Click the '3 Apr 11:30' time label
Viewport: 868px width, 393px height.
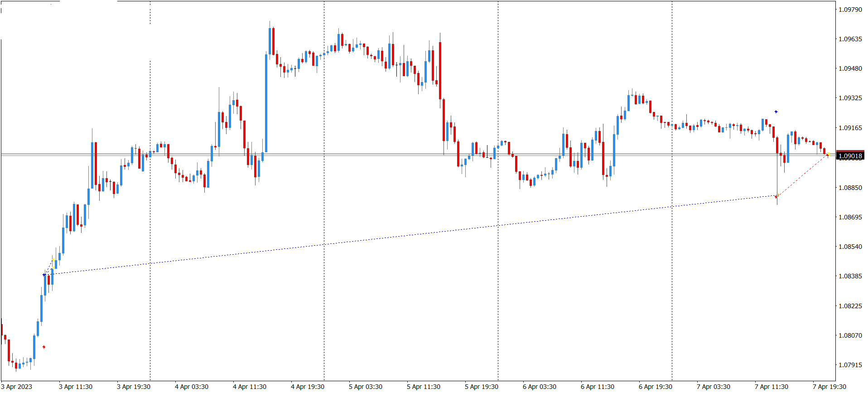click(x=76, y=387)
